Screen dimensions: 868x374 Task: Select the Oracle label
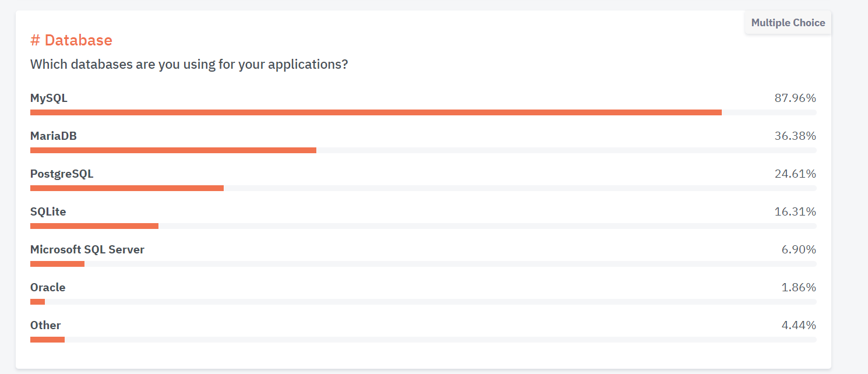pos(48,287)
